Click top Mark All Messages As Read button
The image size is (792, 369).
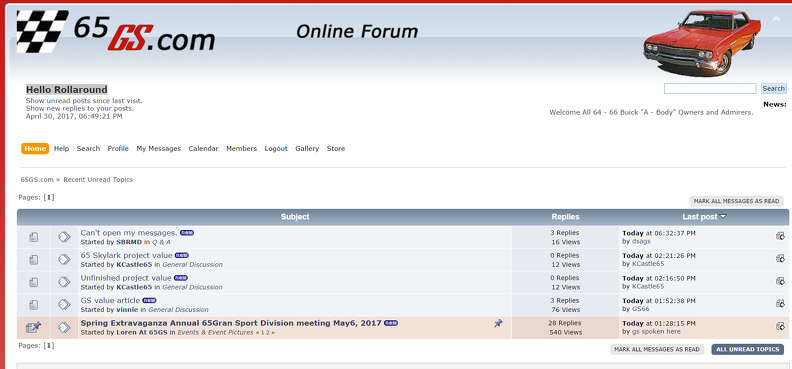tap(736, 201)
